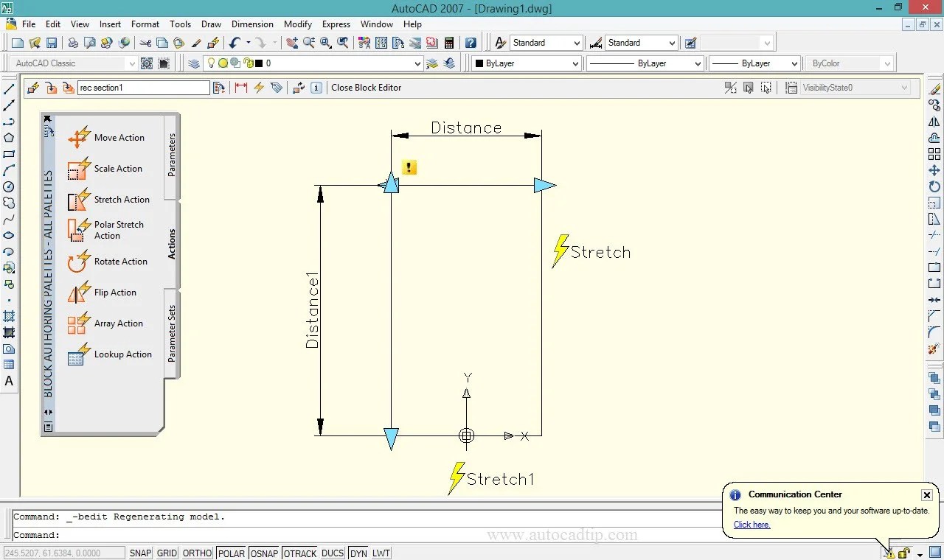Select the Move Action tool
Viewport: 944px width, 560px height.
[106, 138]
